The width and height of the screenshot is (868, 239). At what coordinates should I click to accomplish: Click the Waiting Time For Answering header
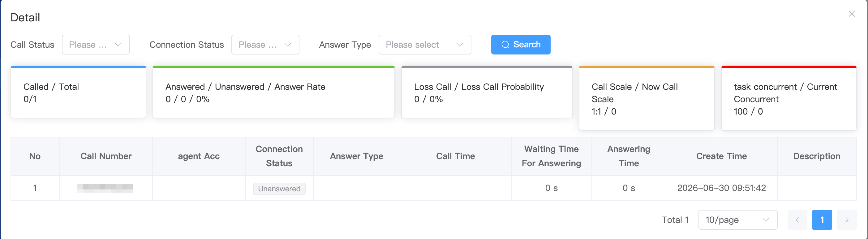(x=551, y=156)
